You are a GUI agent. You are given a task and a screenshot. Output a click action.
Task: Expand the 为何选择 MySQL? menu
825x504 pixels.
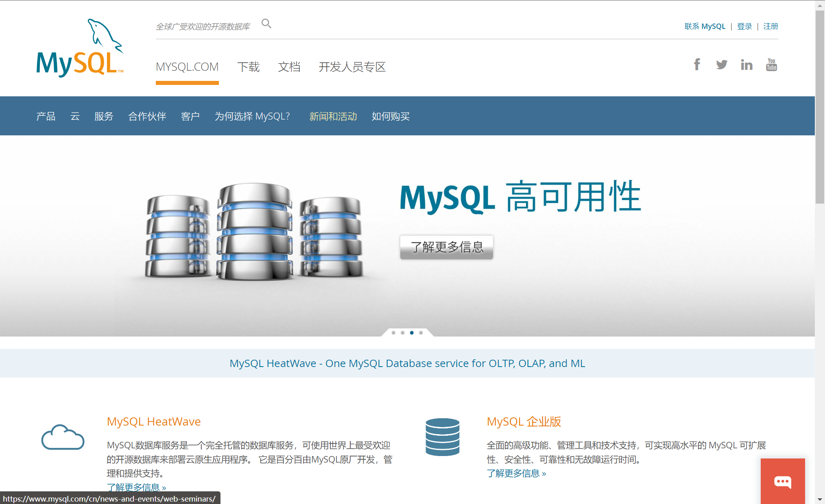252,116
